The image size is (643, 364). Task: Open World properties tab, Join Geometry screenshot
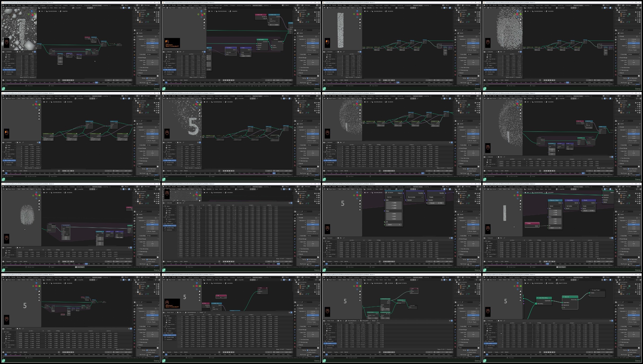[x=616, y=320]
